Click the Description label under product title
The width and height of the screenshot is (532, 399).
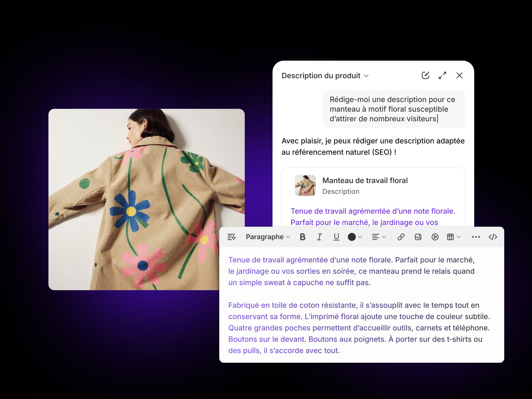click(x=341, y=192)
